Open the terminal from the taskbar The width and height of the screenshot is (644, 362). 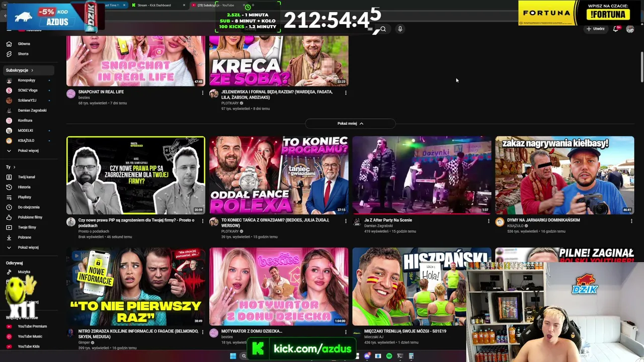[x=400, y=356]
